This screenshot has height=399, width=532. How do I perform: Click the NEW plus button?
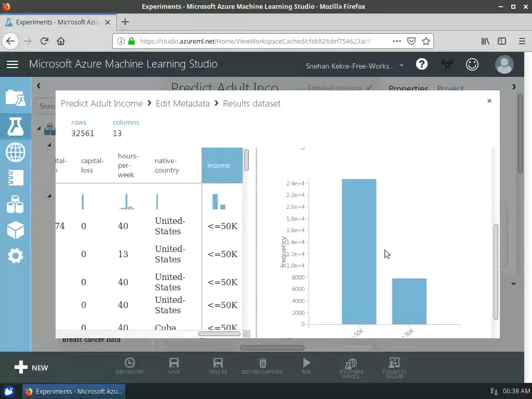pos(31,367)
